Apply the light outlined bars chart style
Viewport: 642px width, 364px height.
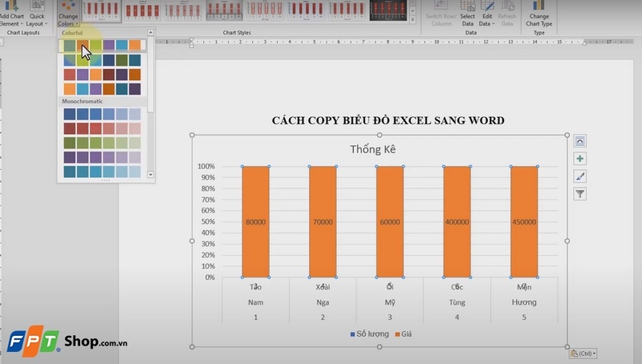[266, 10]
